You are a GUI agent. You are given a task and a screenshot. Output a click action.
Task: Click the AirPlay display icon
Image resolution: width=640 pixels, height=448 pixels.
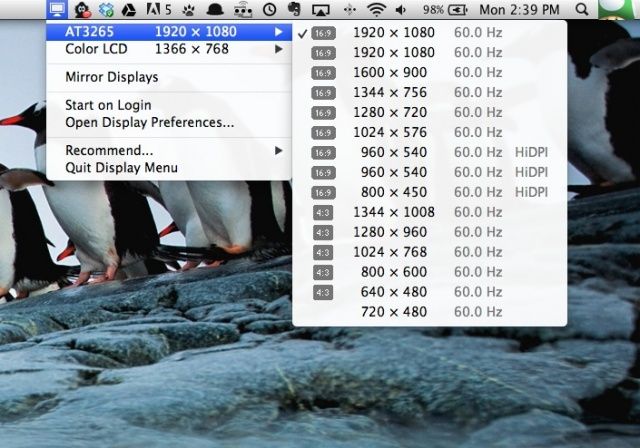(320, 10)
